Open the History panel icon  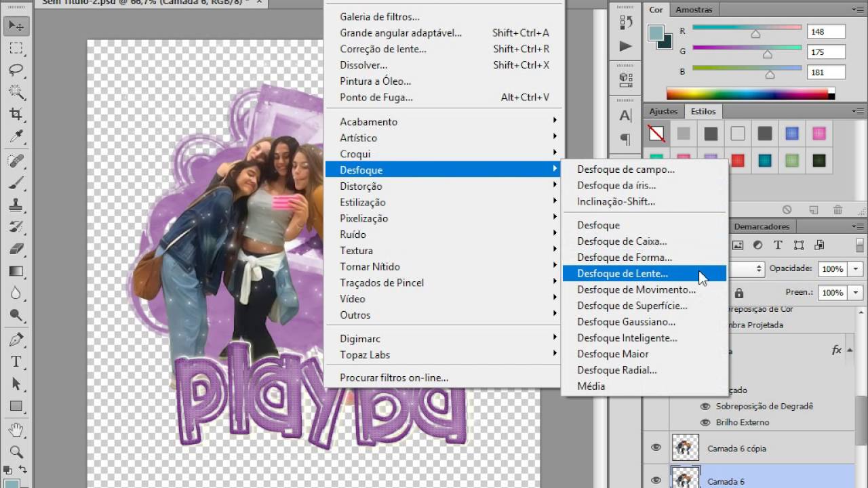(x=626, y=22)
